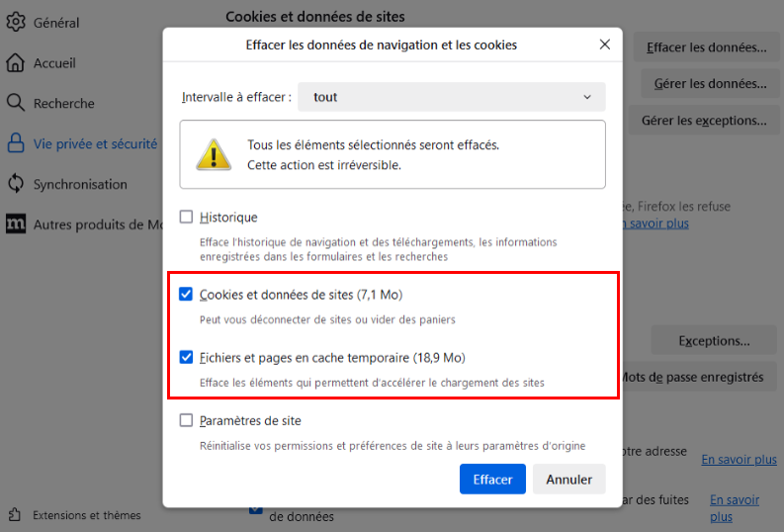This screenshot has width=784, height=532.
Task: Open the Général settings gear icon
Action: pyautogui.click(x=16, y=22)
